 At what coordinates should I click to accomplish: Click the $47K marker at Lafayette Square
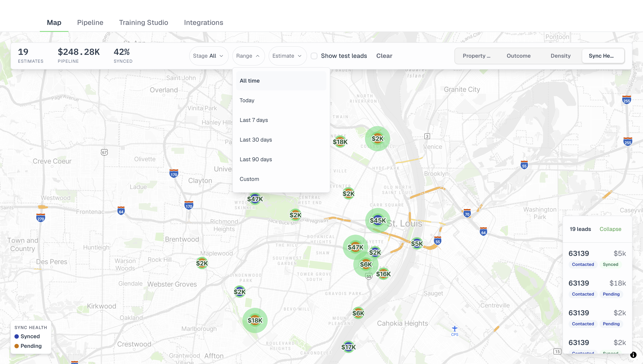[355, 247]
